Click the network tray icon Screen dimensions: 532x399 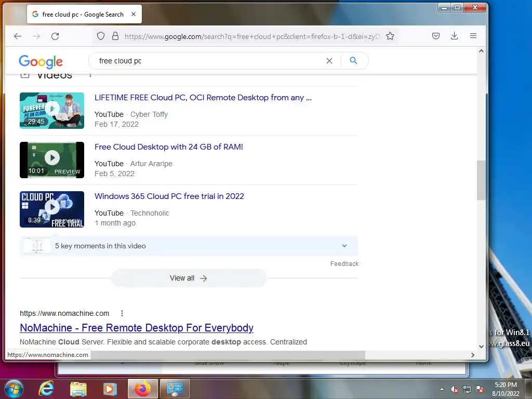click(x=467, y=390)
